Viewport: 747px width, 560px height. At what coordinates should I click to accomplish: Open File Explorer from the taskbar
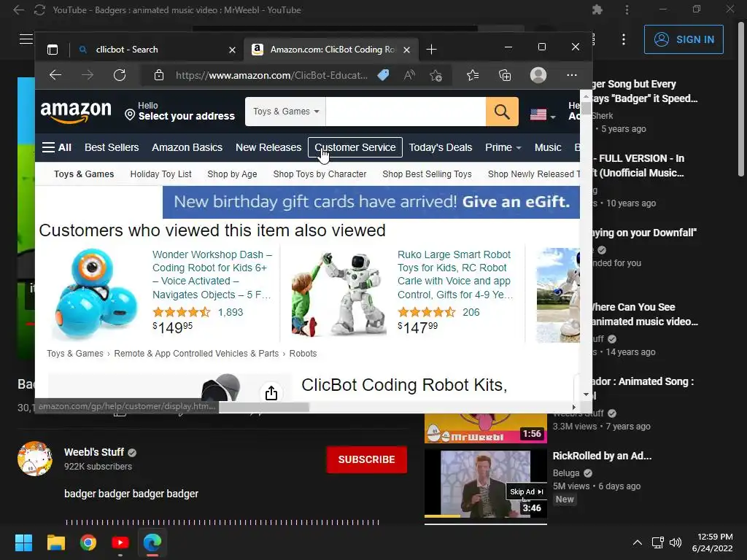coord(55,542)
